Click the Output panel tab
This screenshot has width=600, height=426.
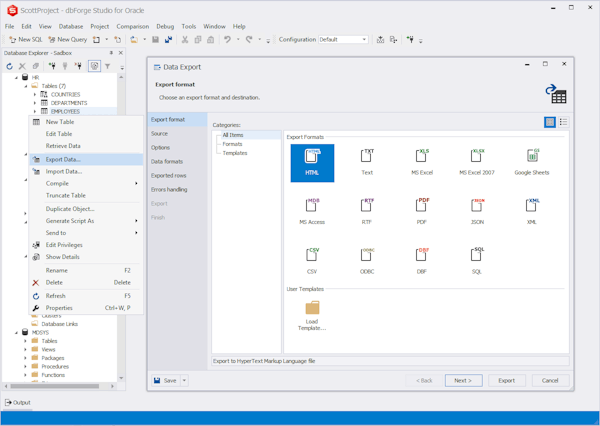(18, 402)
